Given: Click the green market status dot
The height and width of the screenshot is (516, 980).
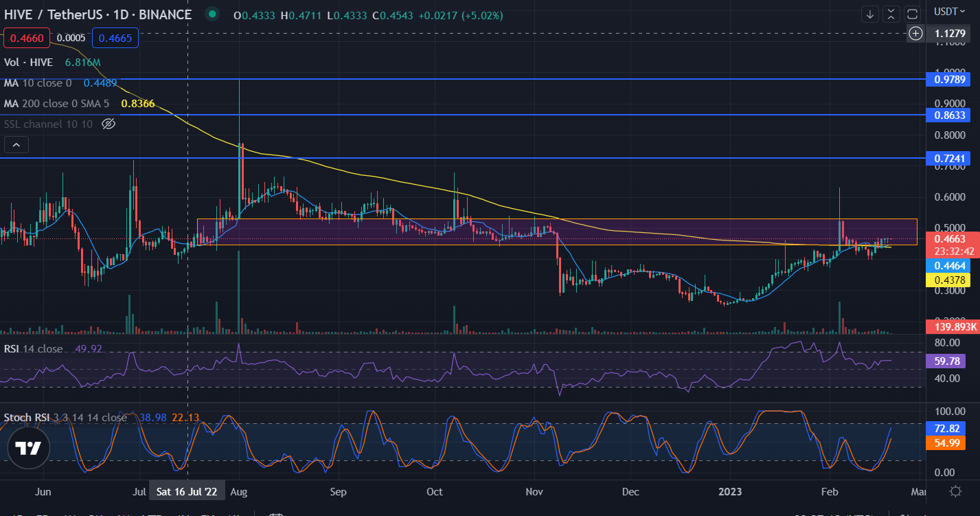Looking at the screenshot, I should 212,14.
